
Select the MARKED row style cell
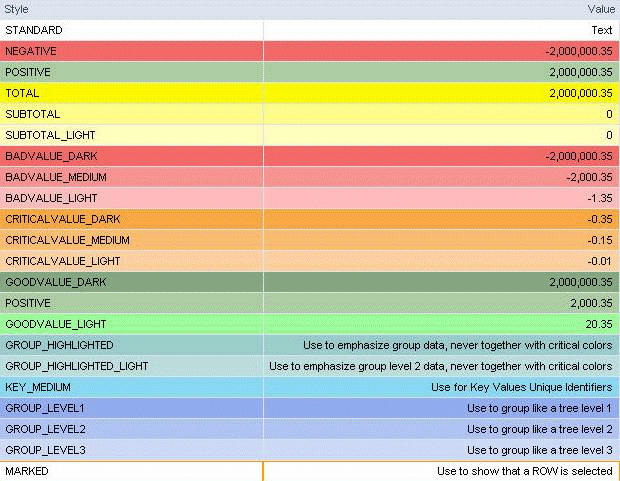pyautogui.click(x=27, y=471)
